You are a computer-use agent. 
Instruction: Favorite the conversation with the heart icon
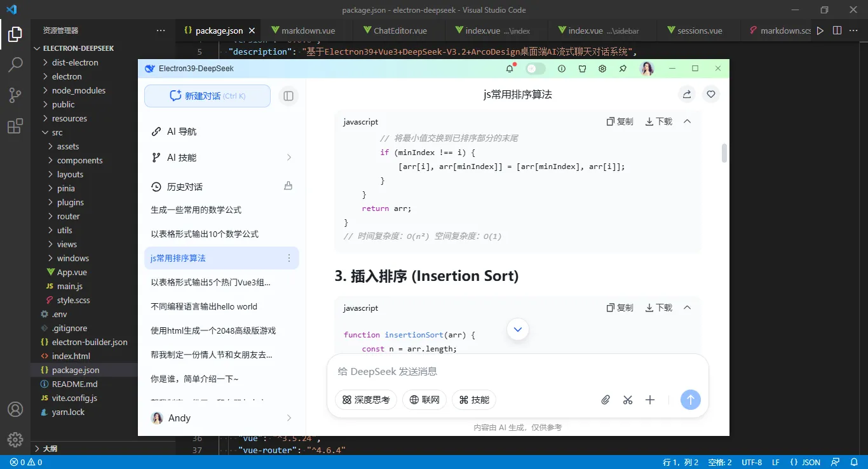click(x=711, y=93)
